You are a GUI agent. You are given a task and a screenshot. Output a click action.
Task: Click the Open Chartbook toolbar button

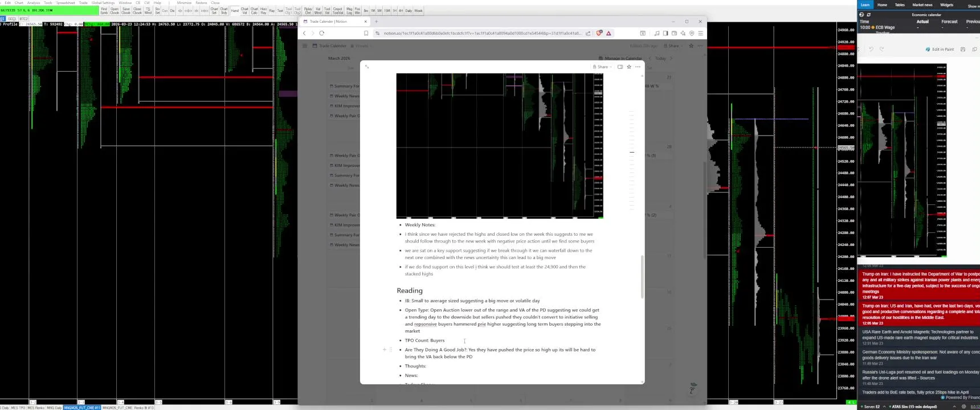(115, 11)
